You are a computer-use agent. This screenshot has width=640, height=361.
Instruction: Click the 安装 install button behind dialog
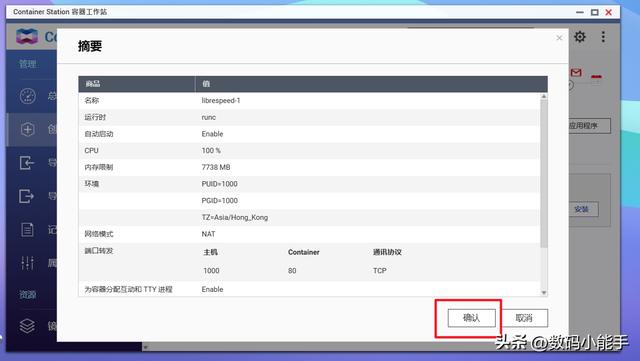(x=583, y=209)
